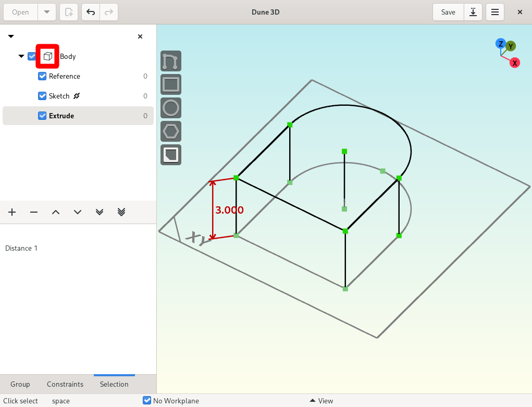Toggle Reference group visibility checkbox
The width and height of the screenshot is (532, 407).
click(x=42, y=76)
